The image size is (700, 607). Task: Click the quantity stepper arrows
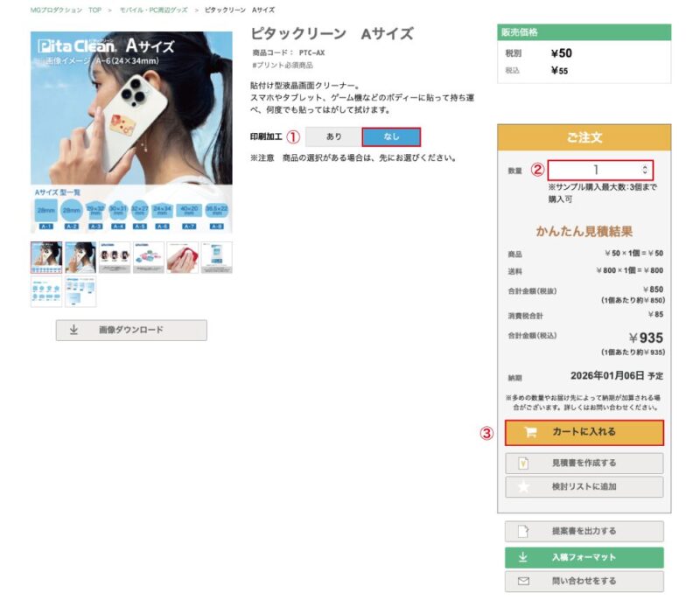pos(646,170)
